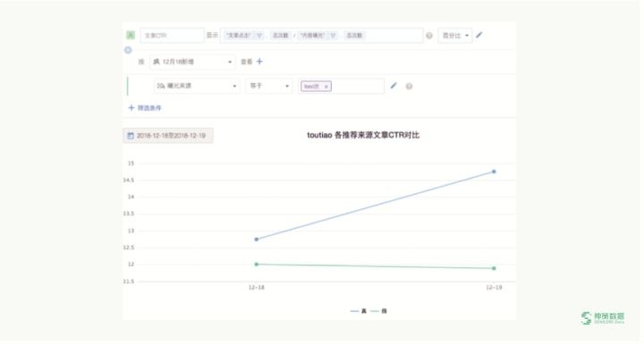Click the 12-18 x-axis label
Viewport: 644px width, 345px height.
(257, 288)
